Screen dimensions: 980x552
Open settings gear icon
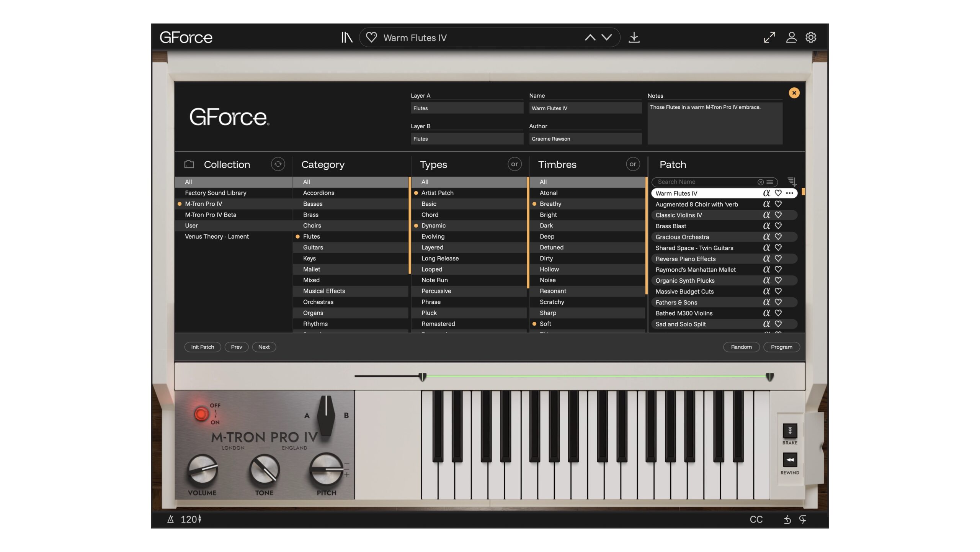point(811,38)
